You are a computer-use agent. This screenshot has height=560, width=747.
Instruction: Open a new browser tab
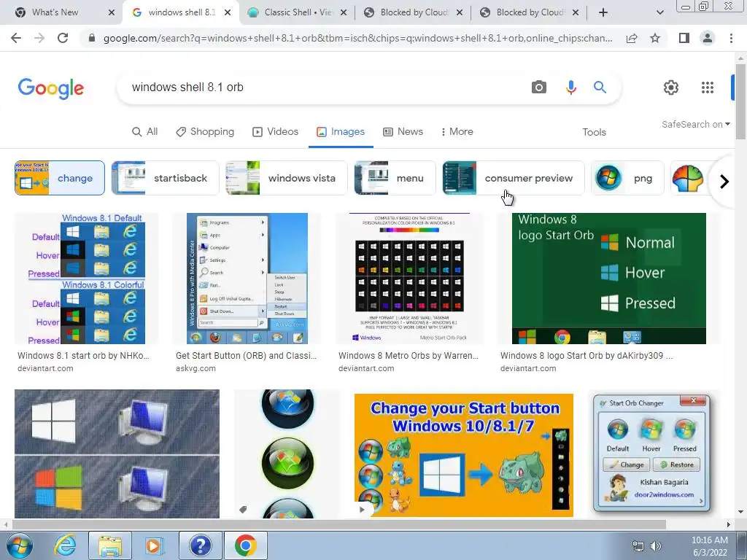(x=603, y=12)
